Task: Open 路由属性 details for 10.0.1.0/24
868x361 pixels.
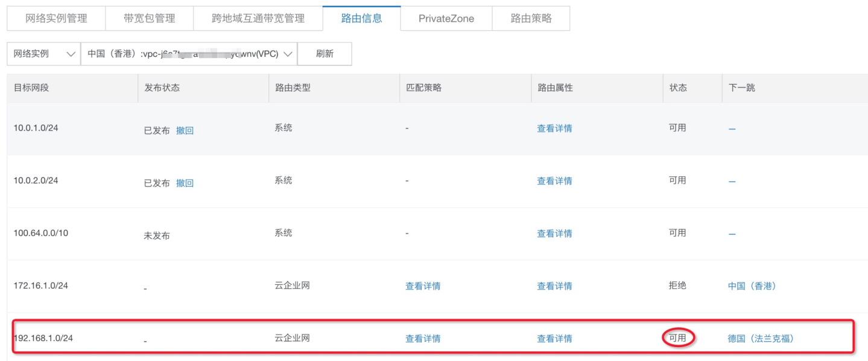Action: 554,128
